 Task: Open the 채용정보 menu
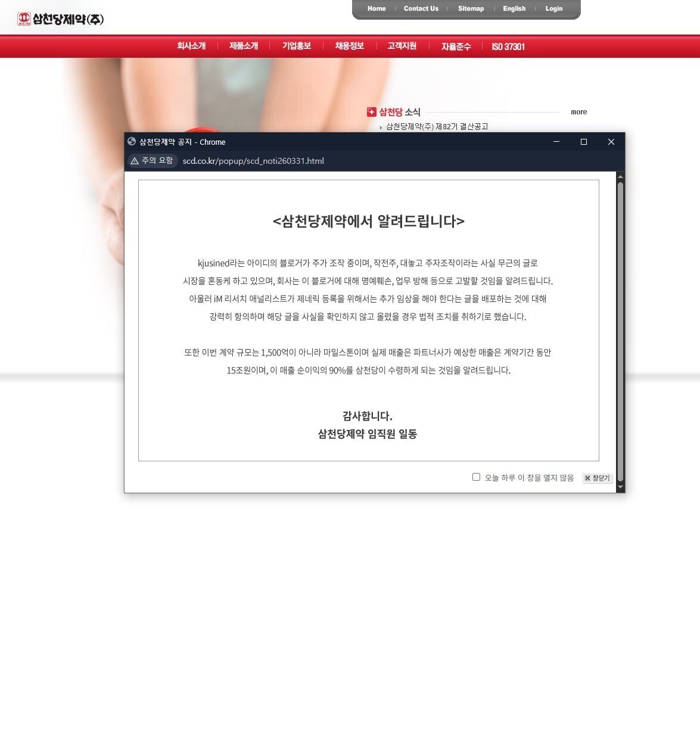pyautogui.click(x=349, y=46)
